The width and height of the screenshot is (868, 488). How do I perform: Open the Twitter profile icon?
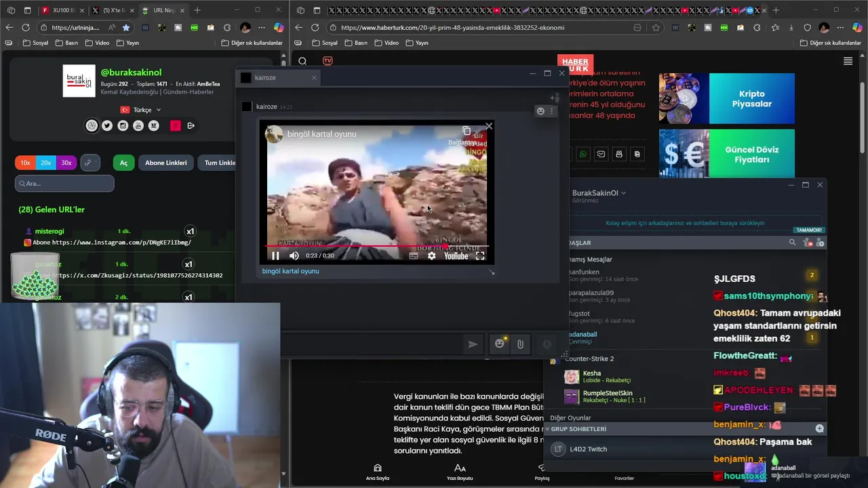click(107, 125)
